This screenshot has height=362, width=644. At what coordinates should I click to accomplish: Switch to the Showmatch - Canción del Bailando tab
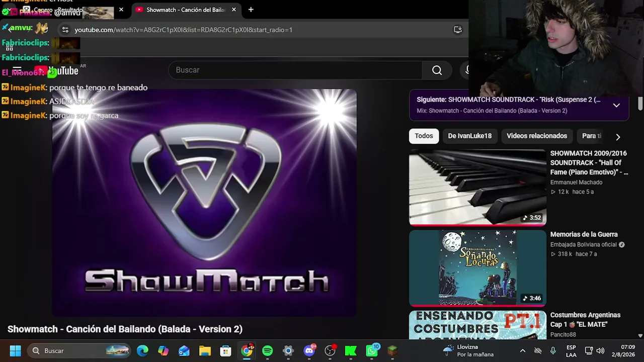click(185, 10)
